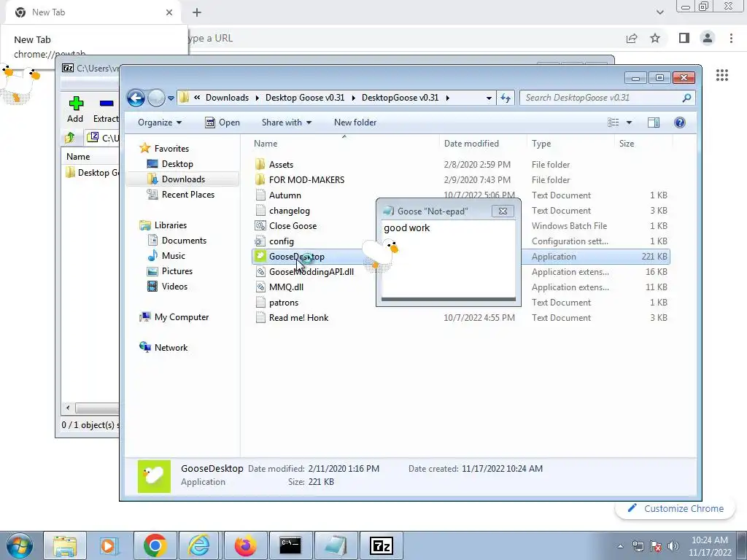
Task: Click the Explorer Forward arrow button
Action: click(156, 98)
